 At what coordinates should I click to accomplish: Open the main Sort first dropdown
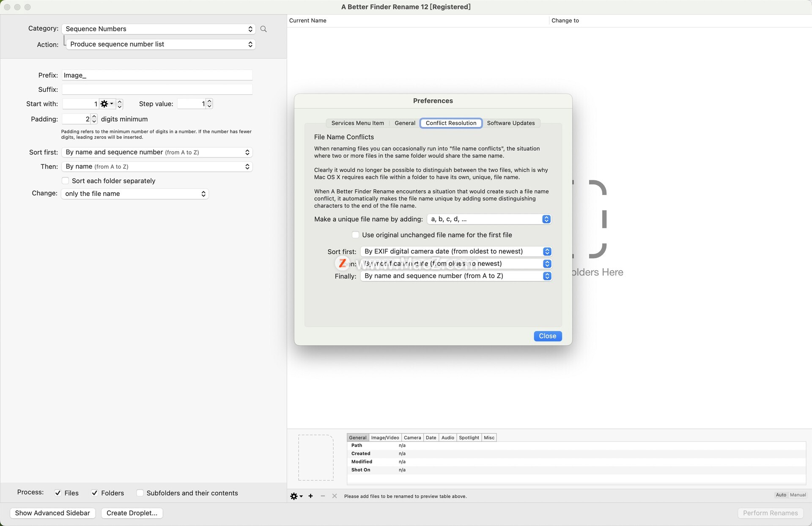pos(157,152)
